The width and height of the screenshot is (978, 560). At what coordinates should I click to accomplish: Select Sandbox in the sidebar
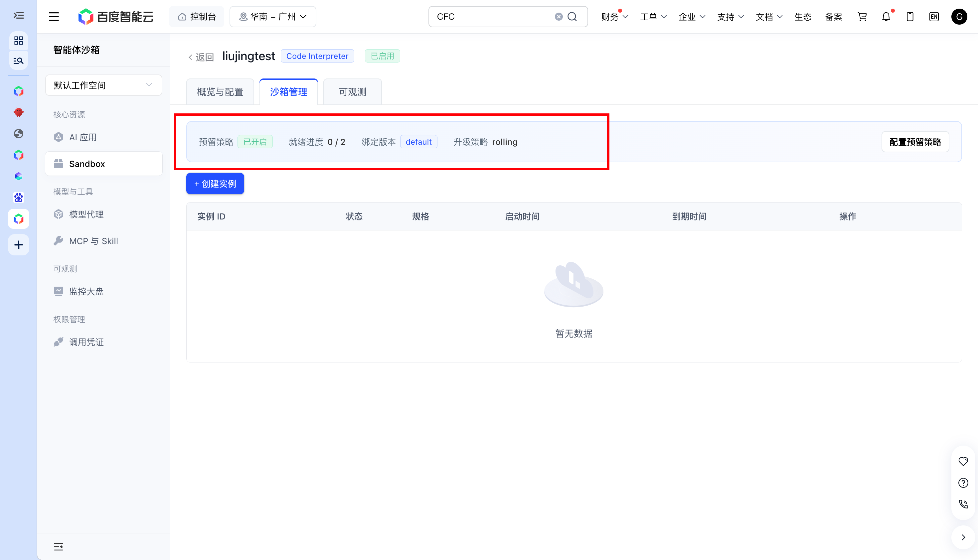click(103, 164)
